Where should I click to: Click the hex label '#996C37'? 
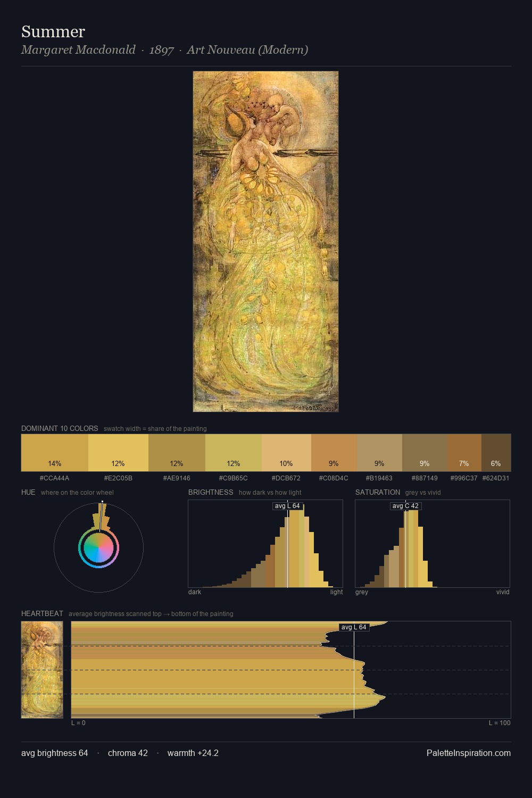click(x=464, y=478)
